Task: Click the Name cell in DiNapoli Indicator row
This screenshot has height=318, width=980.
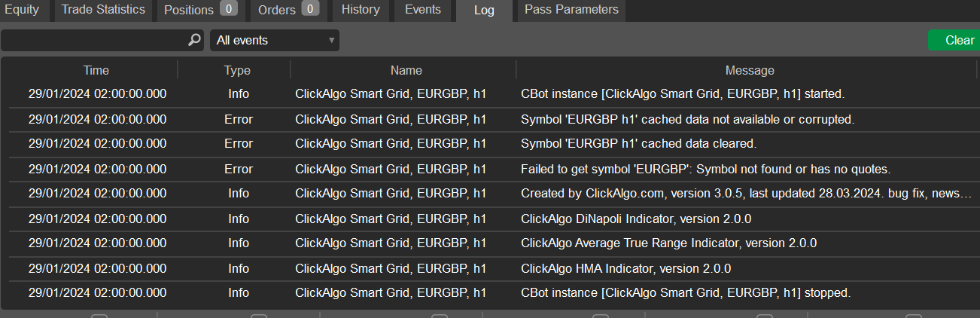Action: [391, 219]
